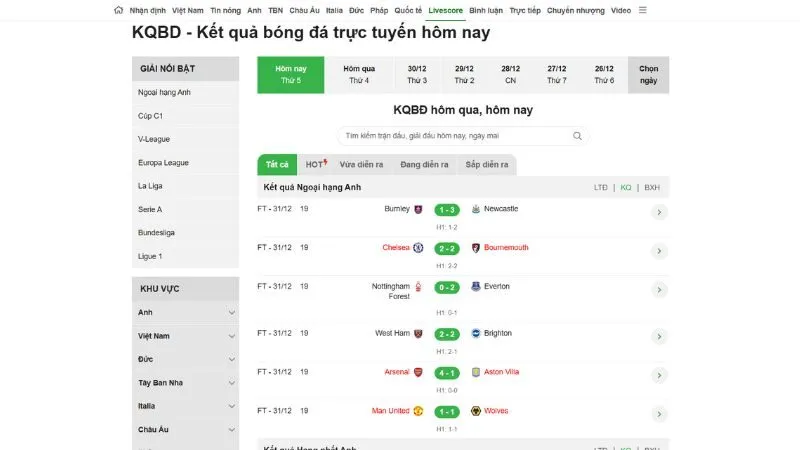800x450 pixels.
Task: Go to the home page icon
Action: coord(118,10)
